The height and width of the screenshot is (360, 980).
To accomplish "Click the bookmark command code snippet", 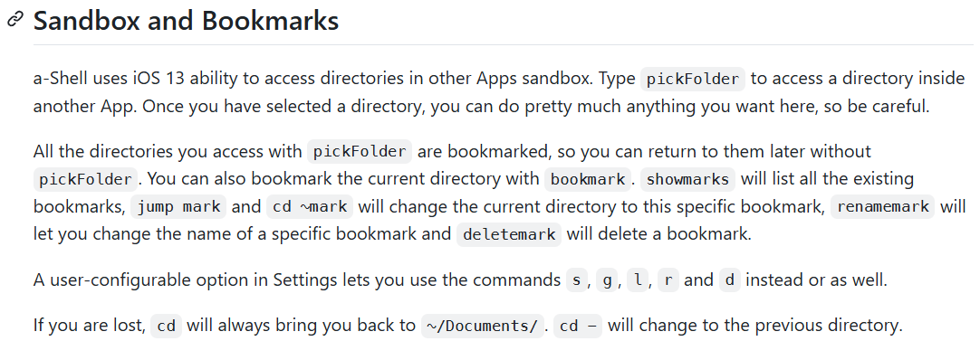I will (x=587, y=180).
